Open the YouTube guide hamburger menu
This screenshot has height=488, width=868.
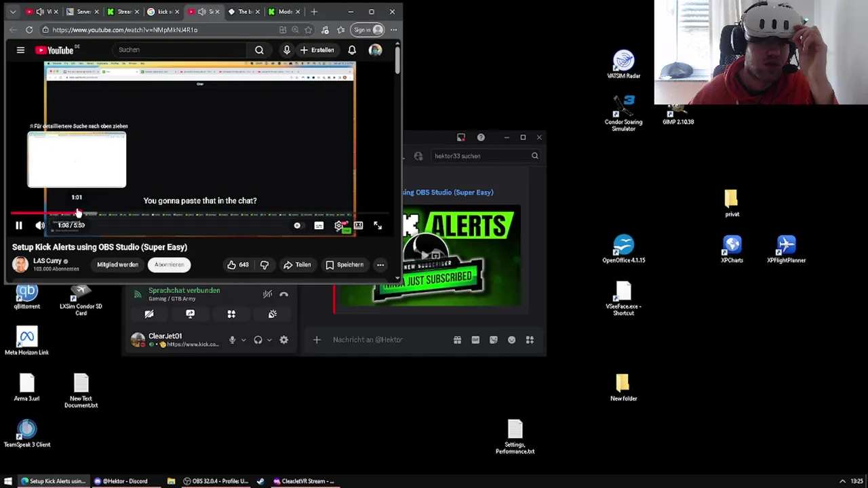point(20,50)
